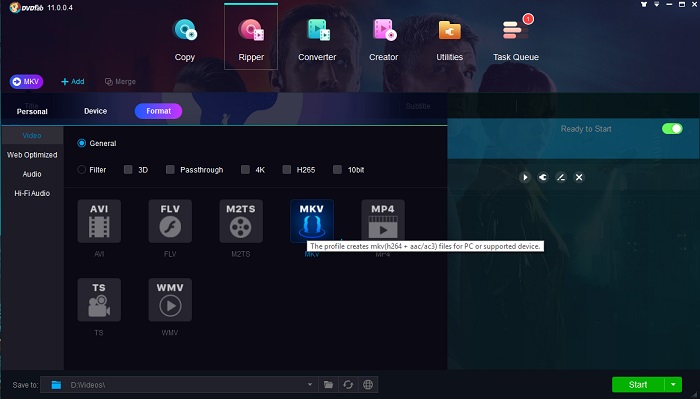Select the AVI format icon
The width and height of the screenshot is (700, 399).
(99, 221)
